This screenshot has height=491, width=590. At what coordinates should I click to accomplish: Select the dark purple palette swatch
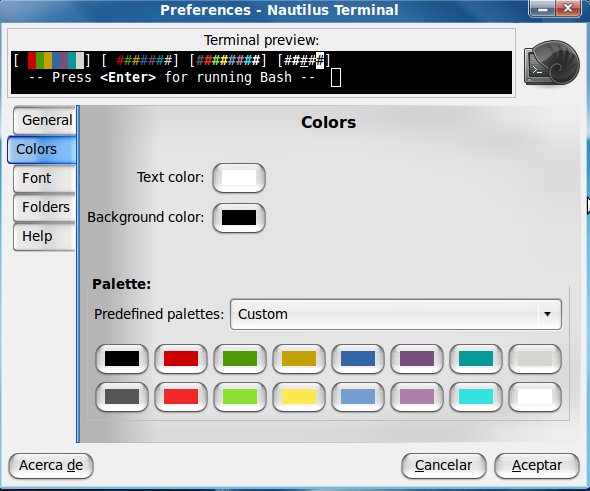coord(417,359)
